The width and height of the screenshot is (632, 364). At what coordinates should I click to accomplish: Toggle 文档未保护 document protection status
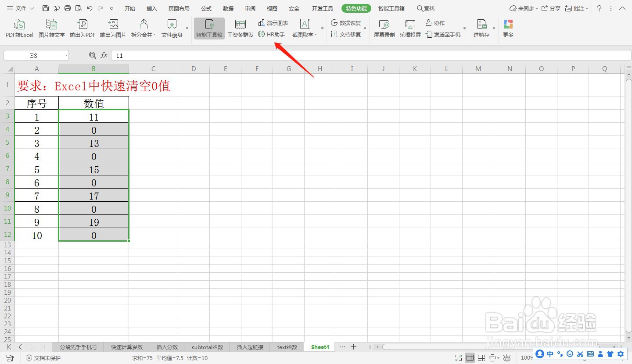click(x=43, y=358)
